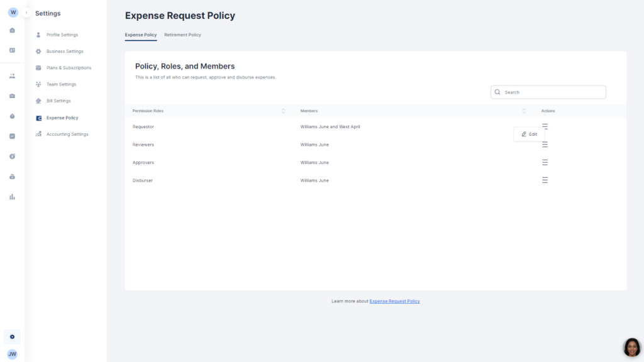The image size is (644, 362).
Task: Open the JW user avatar
Action: (12, 354)
